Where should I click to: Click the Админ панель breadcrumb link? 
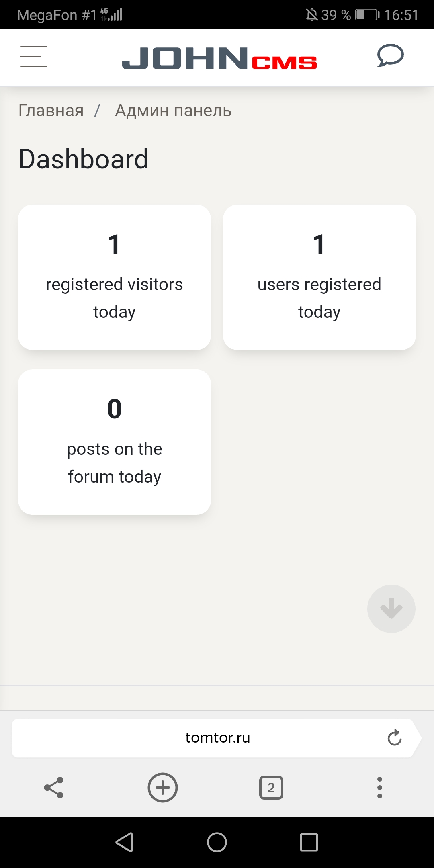coord(173,111)
